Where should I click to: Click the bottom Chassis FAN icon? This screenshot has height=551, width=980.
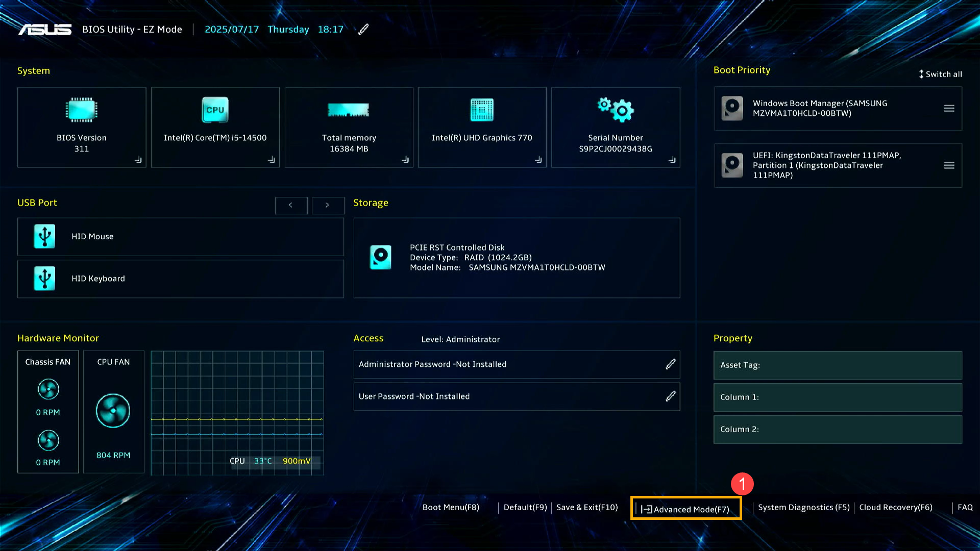(x=48, y=440)
